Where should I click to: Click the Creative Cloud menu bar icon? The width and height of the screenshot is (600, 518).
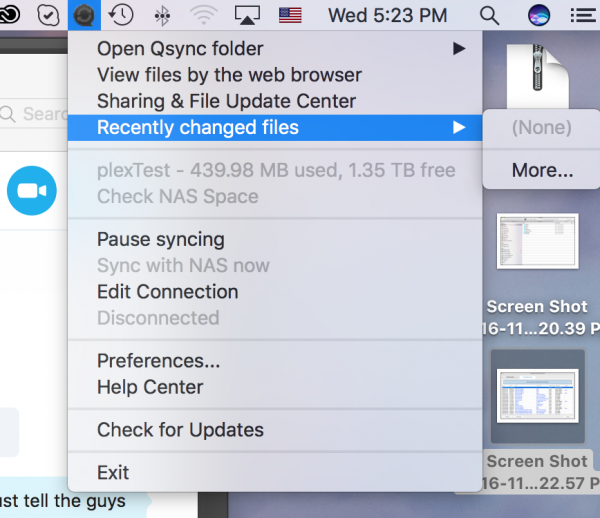10,15
